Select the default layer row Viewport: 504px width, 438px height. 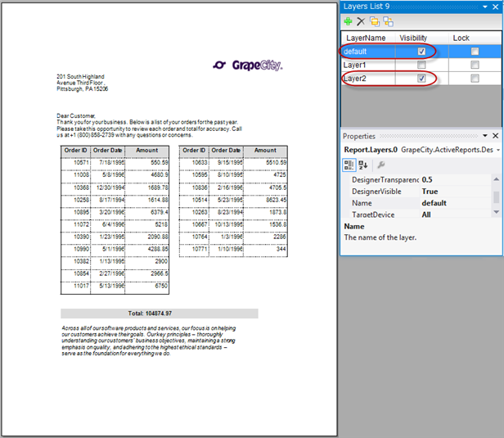[x=421, y=52]
